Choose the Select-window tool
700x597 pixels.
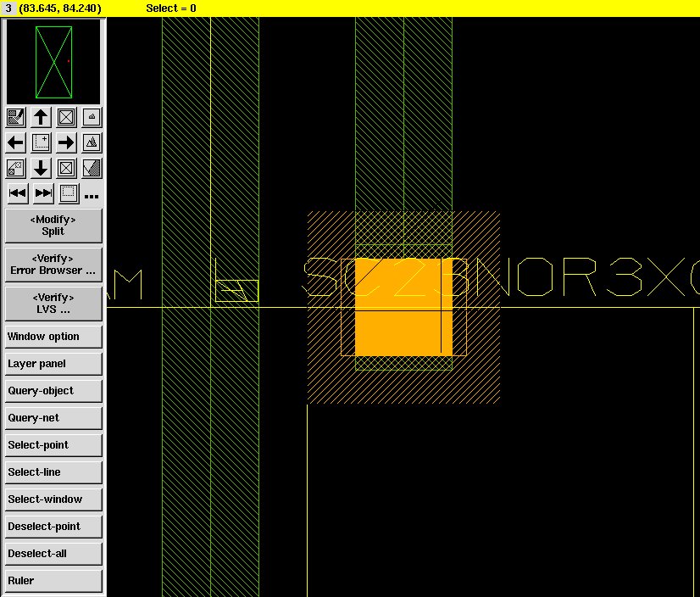(x=53, y=499)
